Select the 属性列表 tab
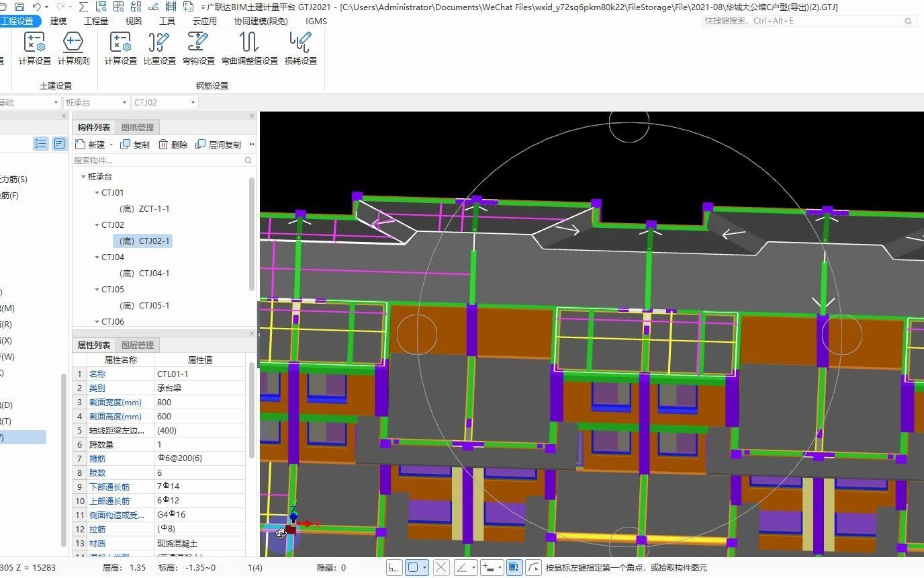 (x=94, y=345)
